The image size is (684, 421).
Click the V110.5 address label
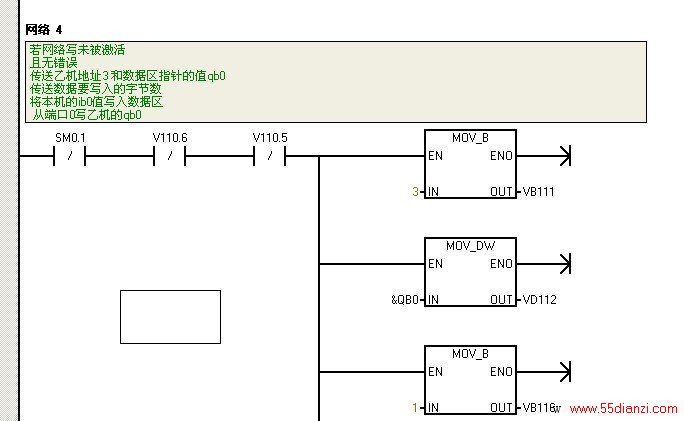pyautogui.click(x=270, y=138)
